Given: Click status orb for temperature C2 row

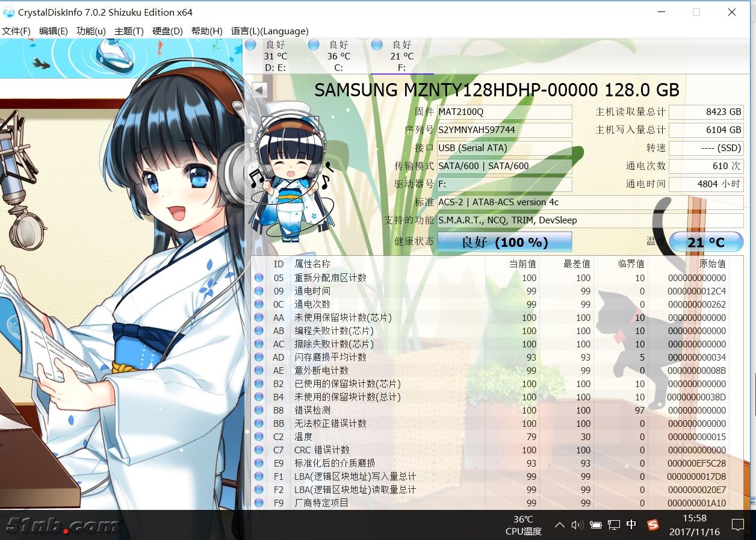Looking at the screenshot, I should click(x=259, y=436).
